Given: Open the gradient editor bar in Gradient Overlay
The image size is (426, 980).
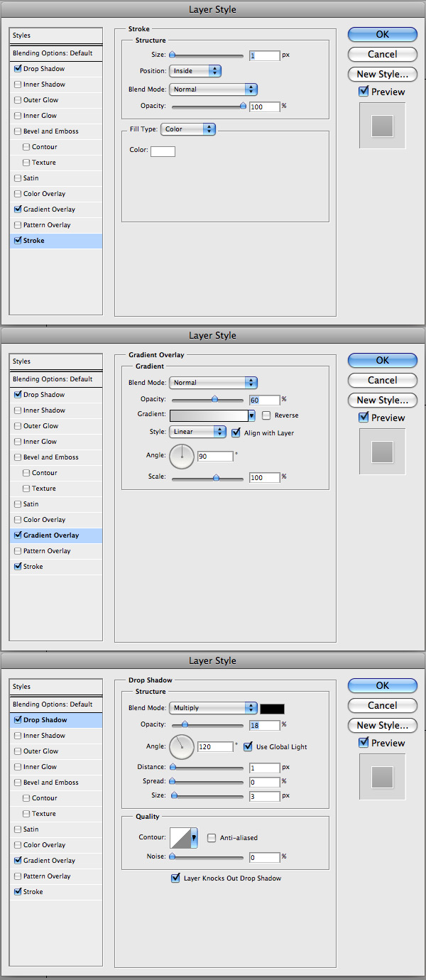Looking at the screenshot, I should pos(208,415).
